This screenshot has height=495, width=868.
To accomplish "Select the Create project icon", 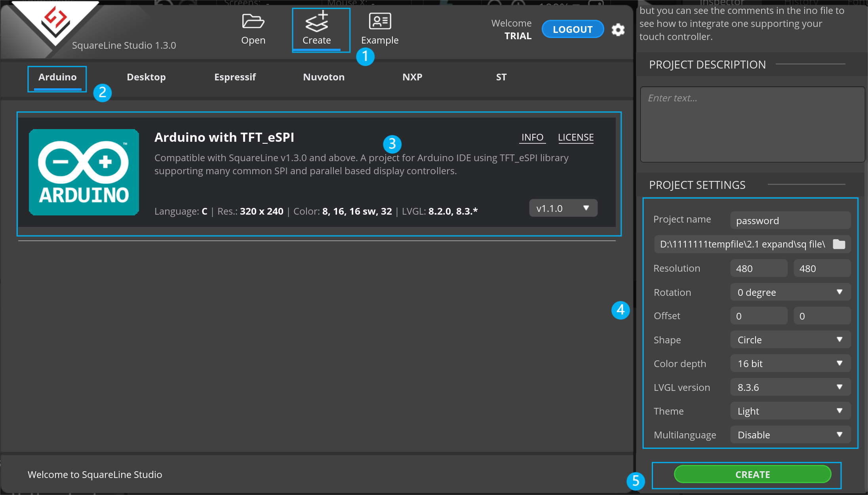I will pyautogui.click(x=316, y=28).
